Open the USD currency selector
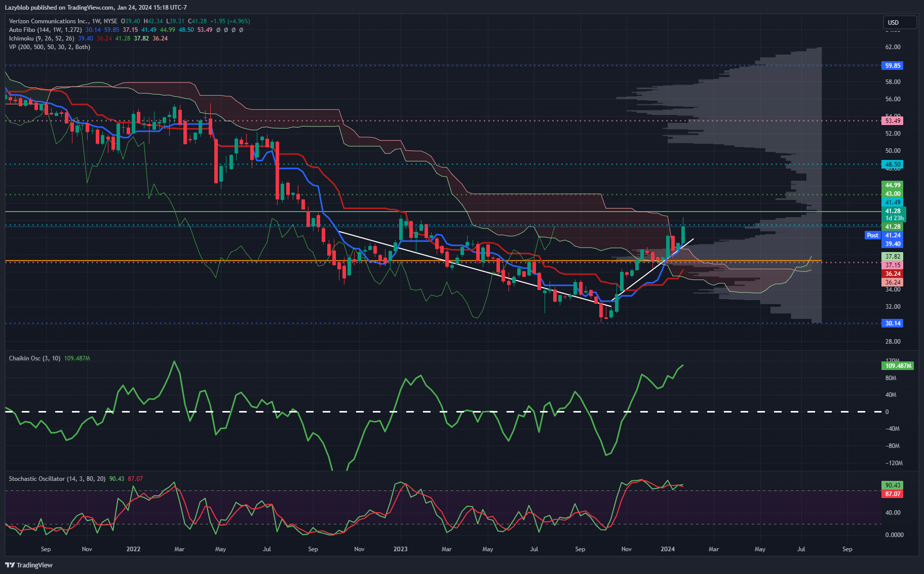Viewport: 924px width, 574px height. [x=900, y=22]
